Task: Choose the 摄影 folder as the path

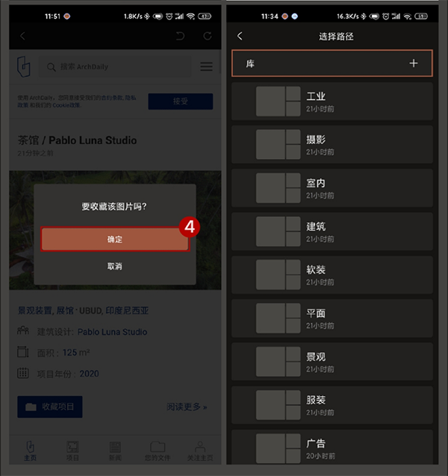Action: click(332, 145)
